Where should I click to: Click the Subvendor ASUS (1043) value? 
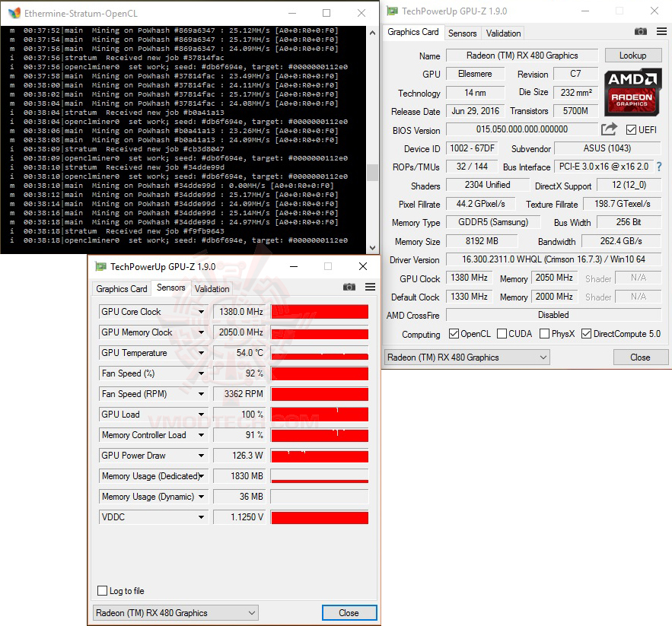point(607,148)
